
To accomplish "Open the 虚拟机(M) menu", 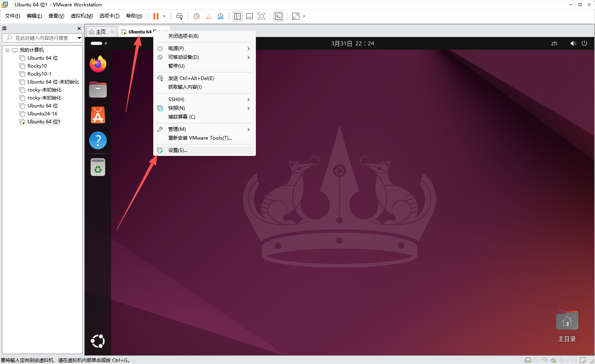I will [82, 16].
